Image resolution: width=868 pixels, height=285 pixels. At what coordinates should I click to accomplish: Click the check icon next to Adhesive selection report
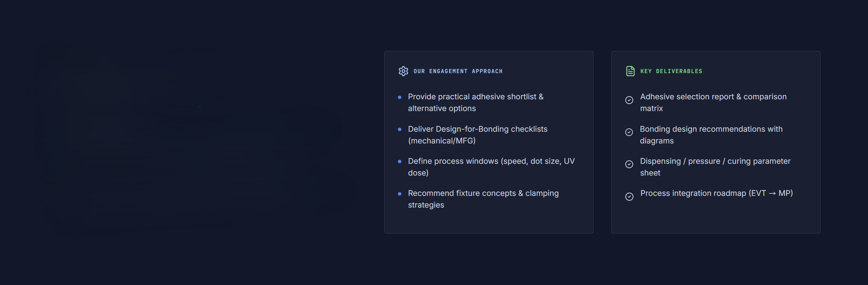pos(629,100)
